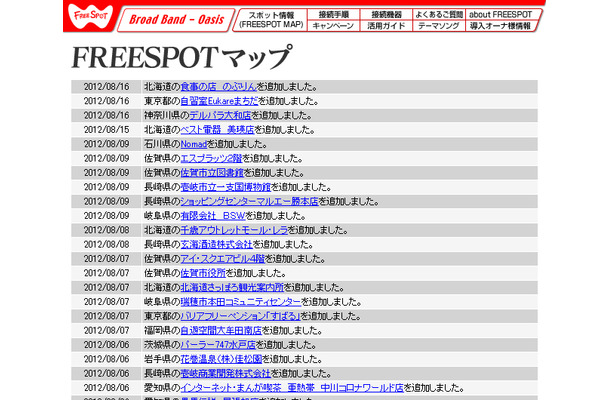Image resolution: width=610 pixels, height=400 pixels.
Task: Click the date beside 玄海酒造株式会社
Action: [106, 245]
